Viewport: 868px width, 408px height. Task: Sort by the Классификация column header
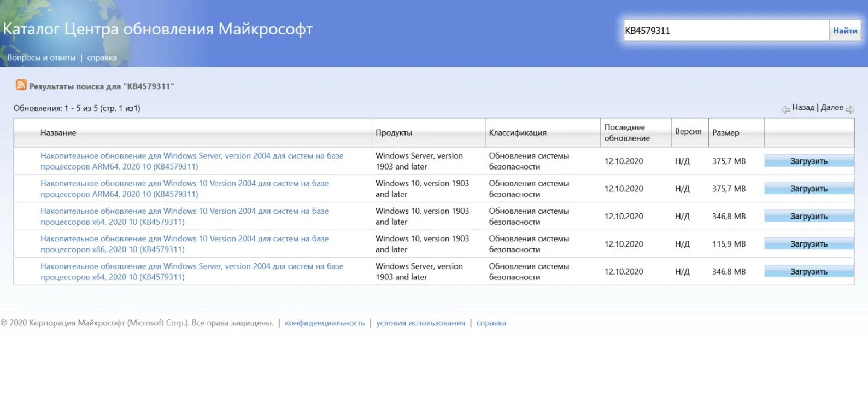click(x=518, y=132)
